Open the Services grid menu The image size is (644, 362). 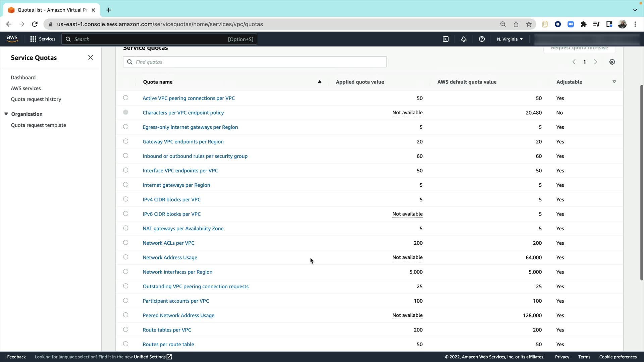(x=43, y=39)
